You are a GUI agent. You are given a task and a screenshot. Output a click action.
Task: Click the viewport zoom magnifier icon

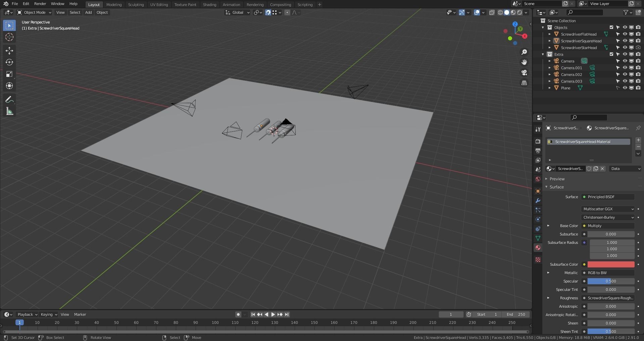pyautogui.click(x=524, y=52)
